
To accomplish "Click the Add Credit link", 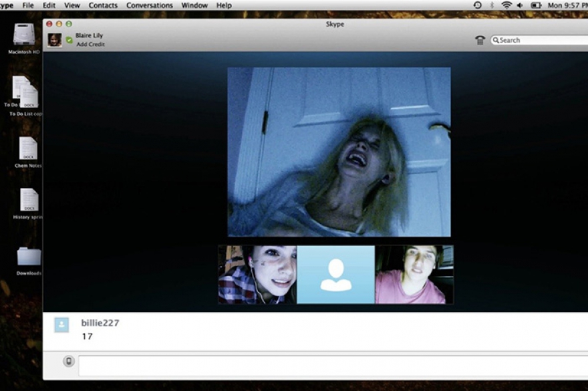I will coord(90,45).
